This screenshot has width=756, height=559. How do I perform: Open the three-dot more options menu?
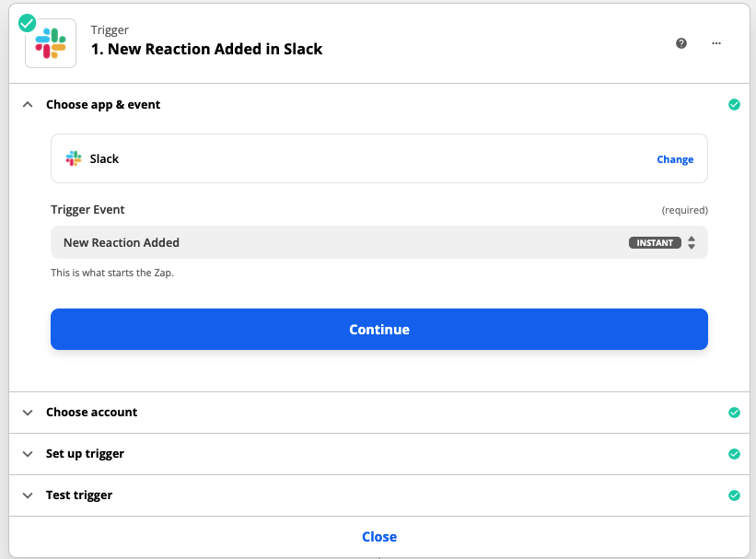point(716,43)
